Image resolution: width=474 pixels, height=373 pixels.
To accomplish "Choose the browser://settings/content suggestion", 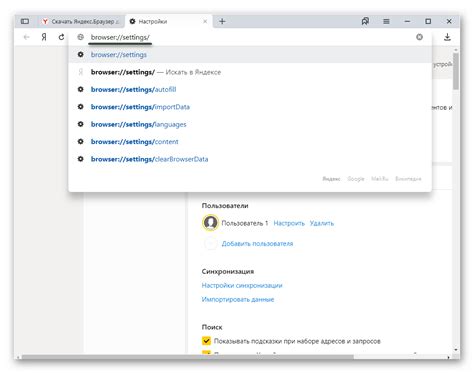I will tap(250, 142).
